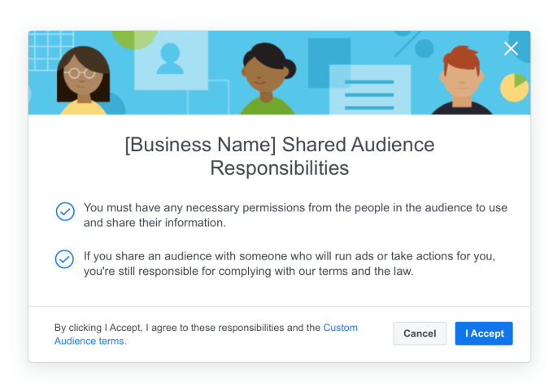Click the percent symbol in the banner
The width and height of the screenshot is (553, 392).
(x=407, y=41)
